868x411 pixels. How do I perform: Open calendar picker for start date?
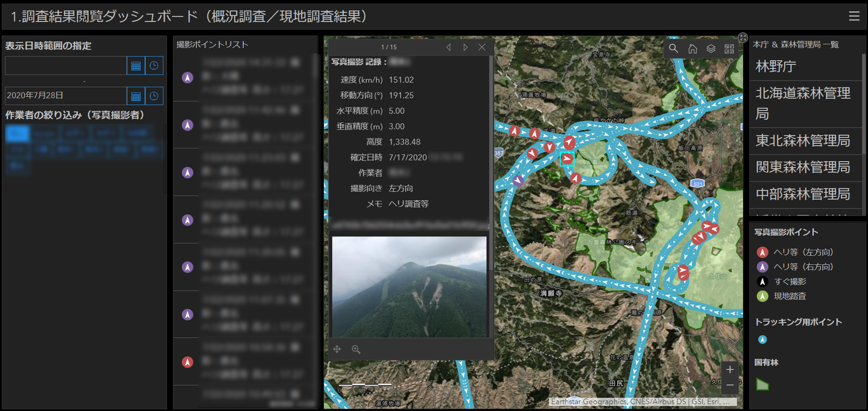tap(136, 66)
